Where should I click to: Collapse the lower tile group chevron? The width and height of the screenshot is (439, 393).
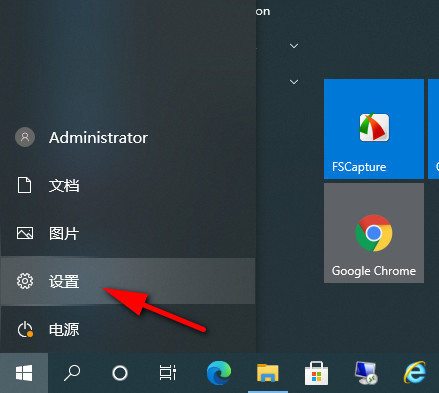pyautogui.click(x=294, y=82)
